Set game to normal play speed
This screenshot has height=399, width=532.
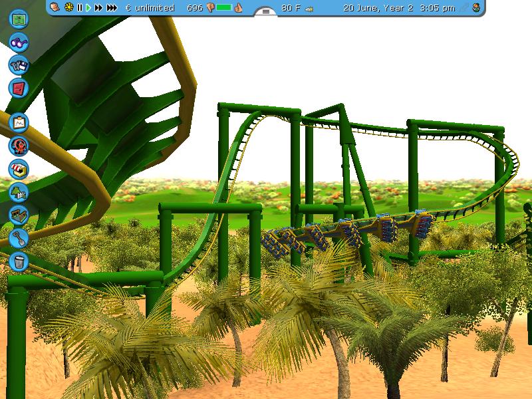pos(88,7)
